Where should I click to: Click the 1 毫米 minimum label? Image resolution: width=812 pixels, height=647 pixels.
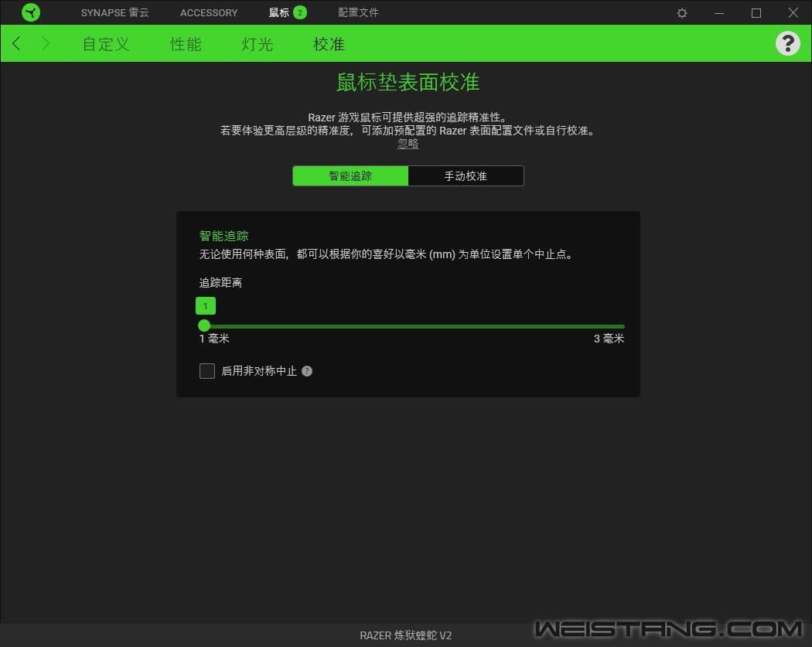point(214,339)
